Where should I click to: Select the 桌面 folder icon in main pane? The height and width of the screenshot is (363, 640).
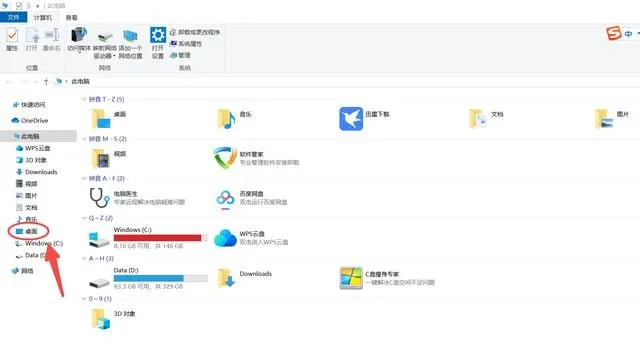[101, 119]
